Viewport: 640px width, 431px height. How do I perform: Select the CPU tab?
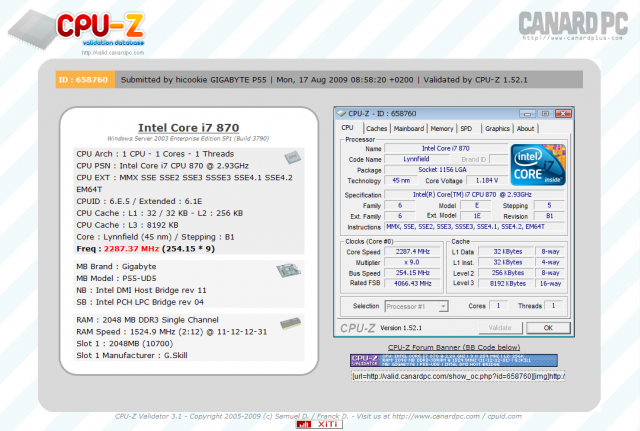coord(347,128)
